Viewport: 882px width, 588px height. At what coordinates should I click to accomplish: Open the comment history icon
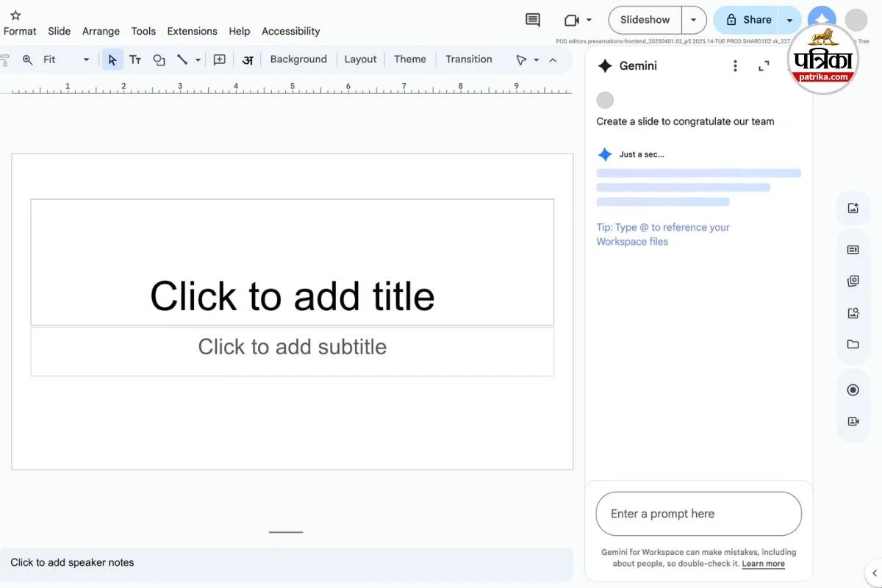pos(533,20)
